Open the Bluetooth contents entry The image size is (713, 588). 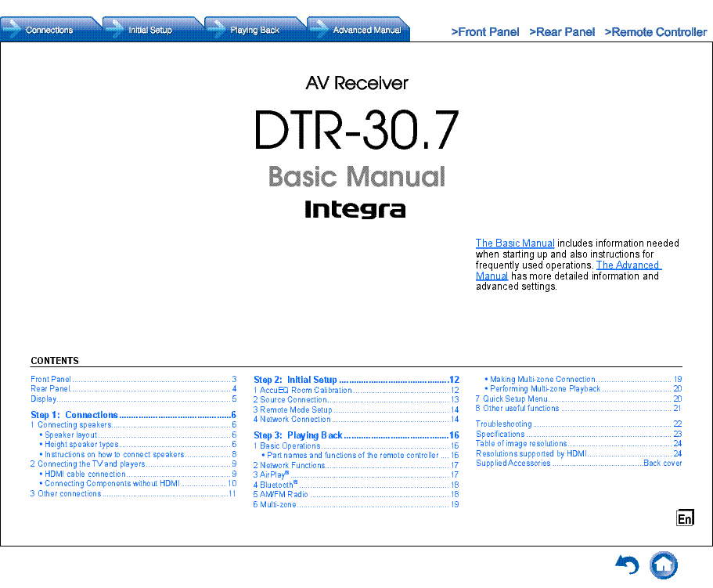click(x=274, y=485)
